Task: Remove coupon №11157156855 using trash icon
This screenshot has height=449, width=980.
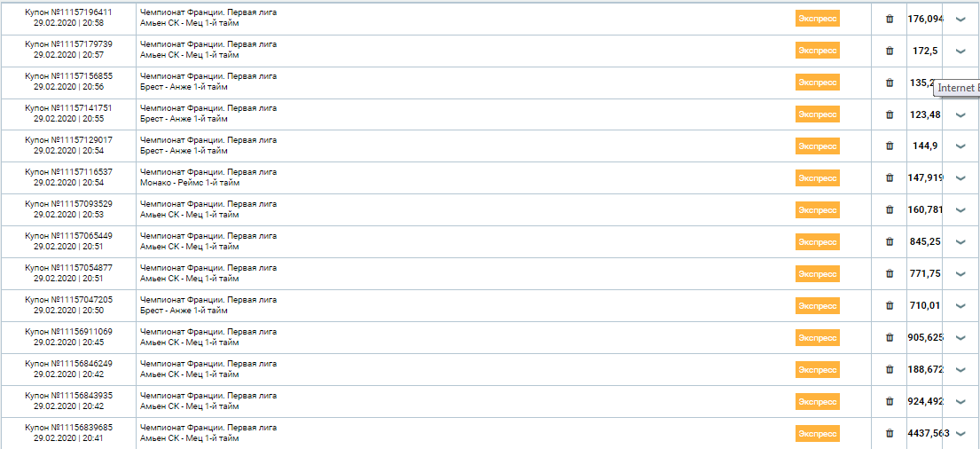Action: pos(890,83)
